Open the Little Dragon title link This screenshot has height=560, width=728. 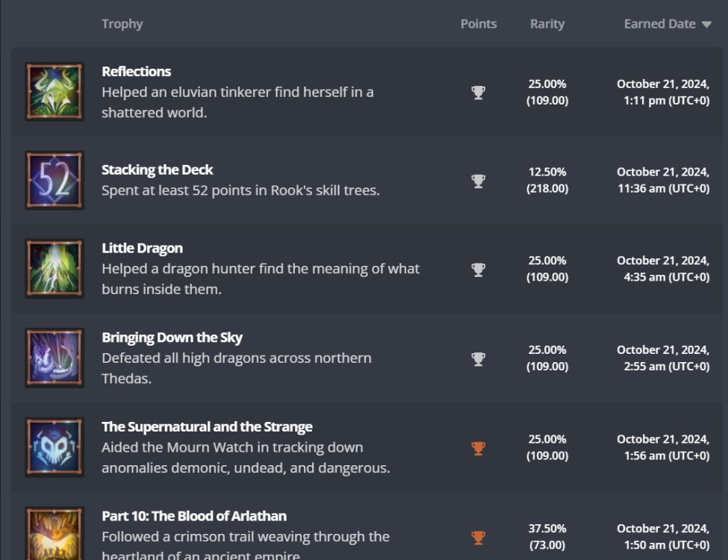(x=142, y=248)
